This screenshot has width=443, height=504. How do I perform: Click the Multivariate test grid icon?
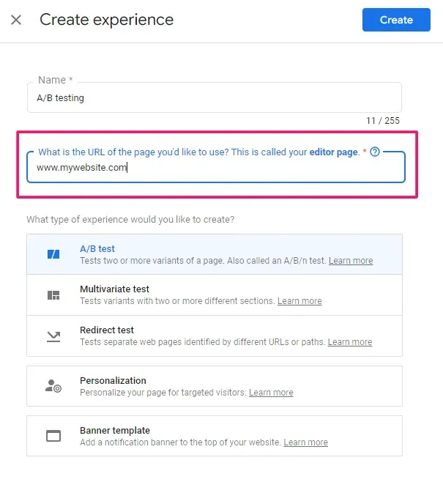[53, 295]
